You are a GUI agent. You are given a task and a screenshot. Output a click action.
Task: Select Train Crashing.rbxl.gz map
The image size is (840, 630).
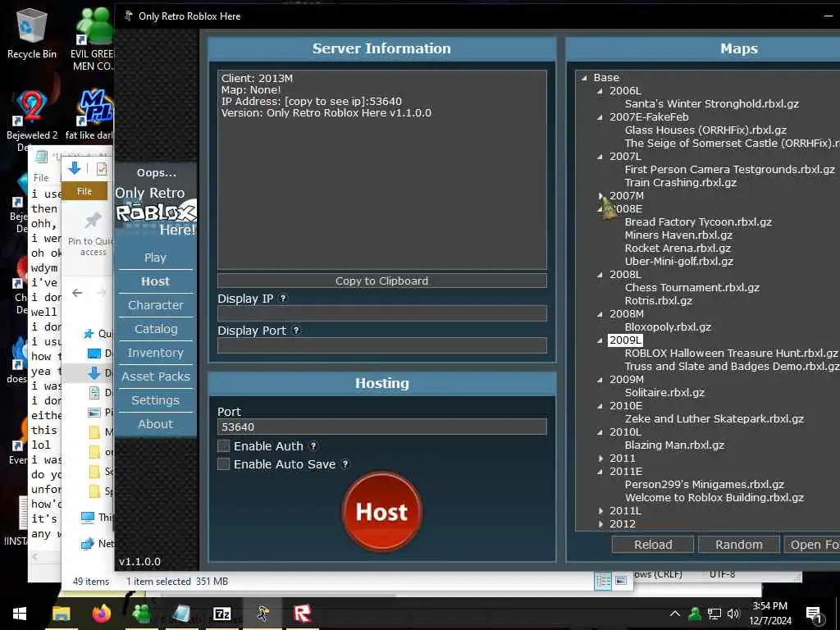[680, 183]
